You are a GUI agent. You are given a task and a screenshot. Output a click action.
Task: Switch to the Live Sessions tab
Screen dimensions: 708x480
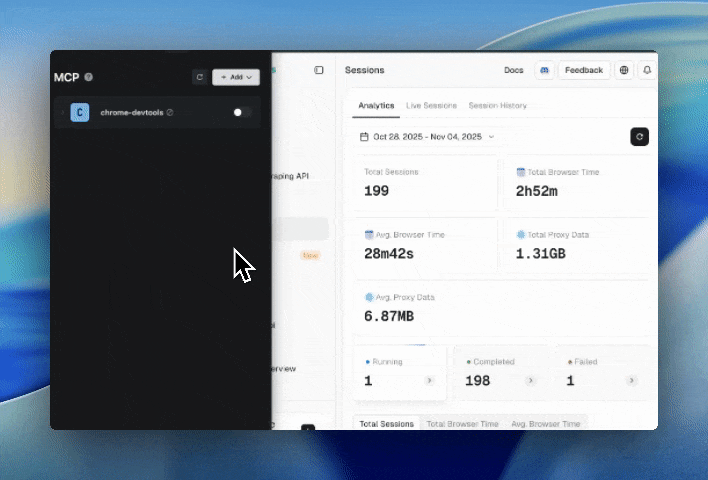[x=431, y=105]
